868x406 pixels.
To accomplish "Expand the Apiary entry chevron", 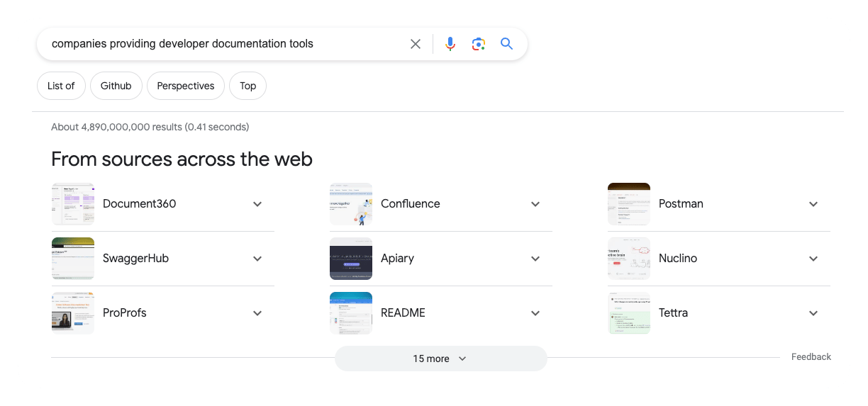I will click(535, 259).
